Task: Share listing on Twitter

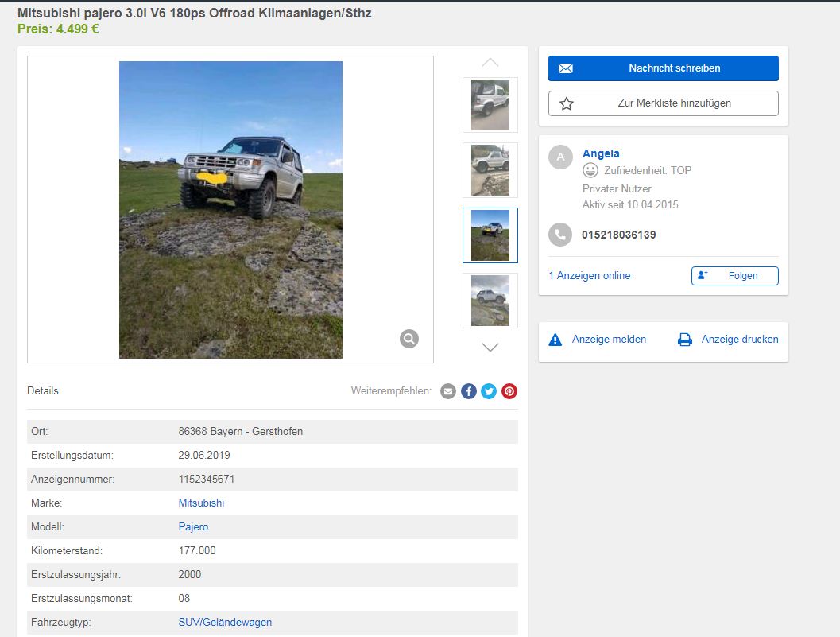Action: pos(489,391)
